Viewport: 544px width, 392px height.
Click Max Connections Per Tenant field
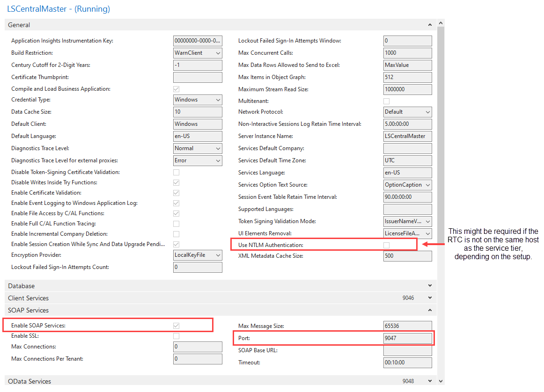pyautogui.click(x=198, y=359)
